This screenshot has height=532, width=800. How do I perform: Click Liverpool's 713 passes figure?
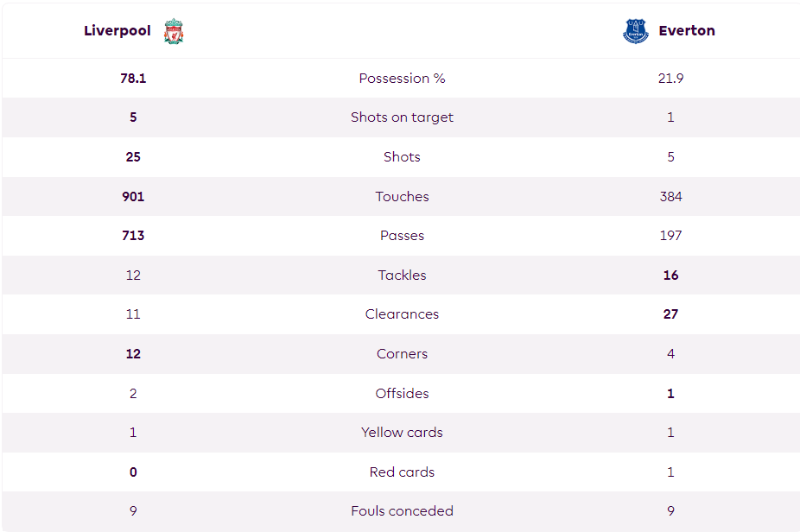133,235
